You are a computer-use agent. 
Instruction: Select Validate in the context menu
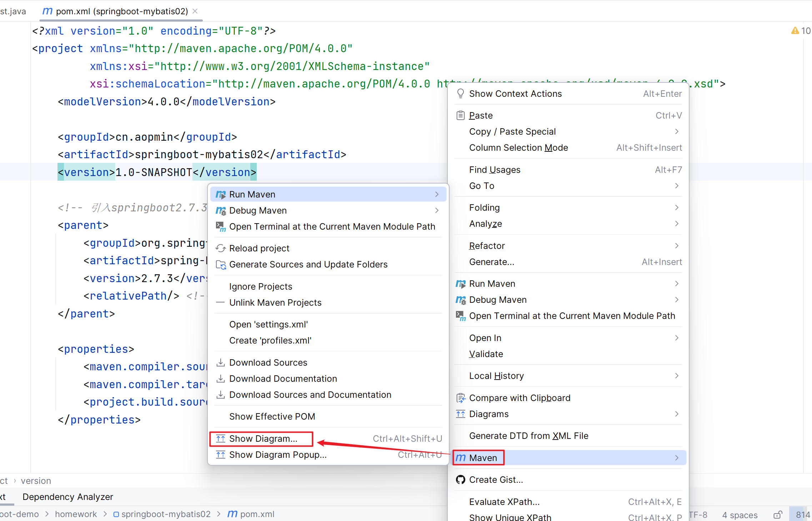coord(568,354)
